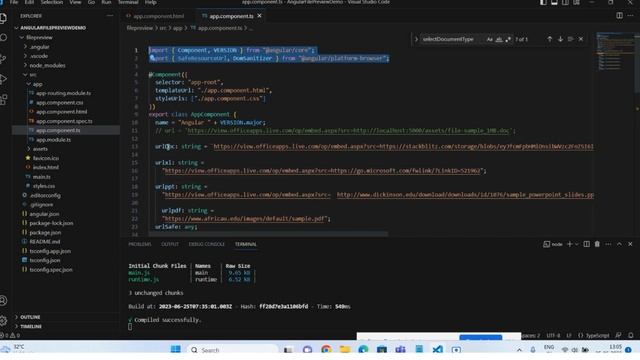
Task: Open the Source Control view
Action: tap(3, 59)
